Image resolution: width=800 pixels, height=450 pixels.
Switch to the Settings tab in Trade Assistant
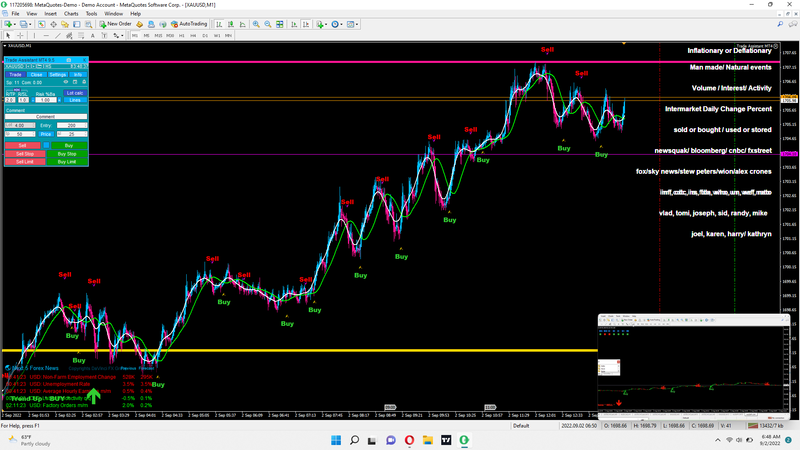(58, 74)
